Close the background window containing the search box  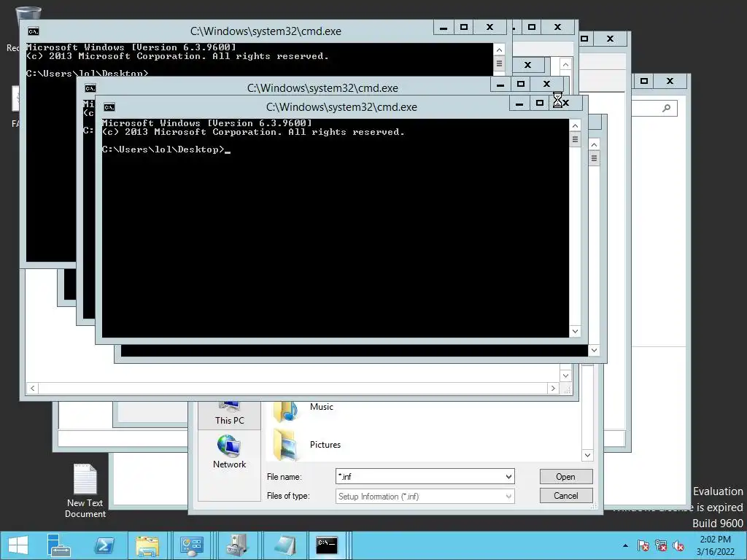(x=670, y=81)
